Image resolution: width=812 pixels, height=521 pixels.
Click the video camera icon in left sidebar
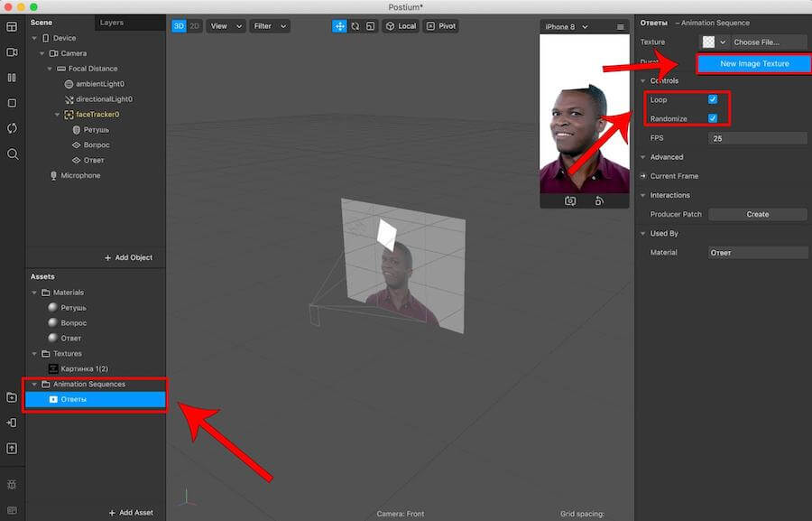(12, 52)
